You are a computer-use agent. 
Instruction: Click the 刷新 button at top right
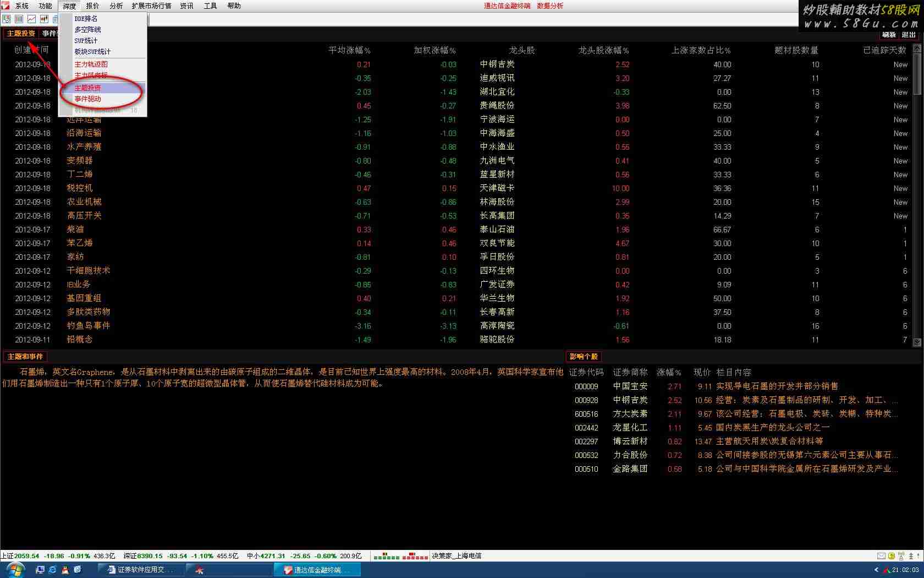click(889, 35)
